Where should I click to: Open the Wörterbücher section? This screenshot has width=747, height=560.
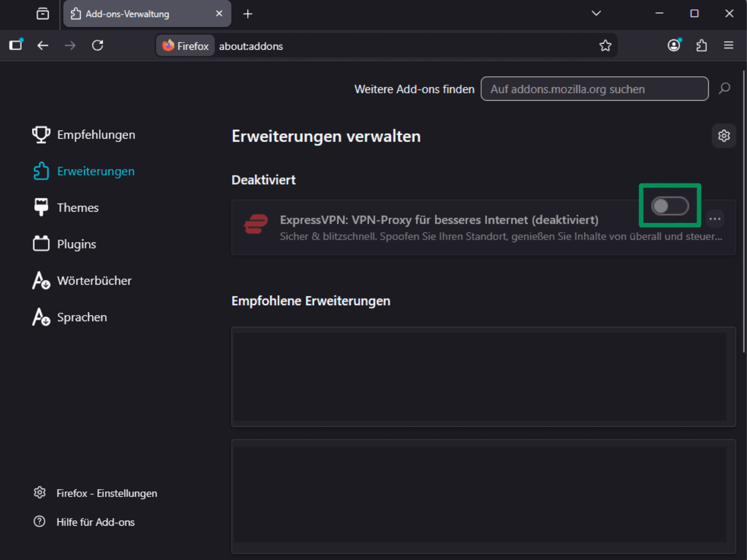tap(94, 280)
